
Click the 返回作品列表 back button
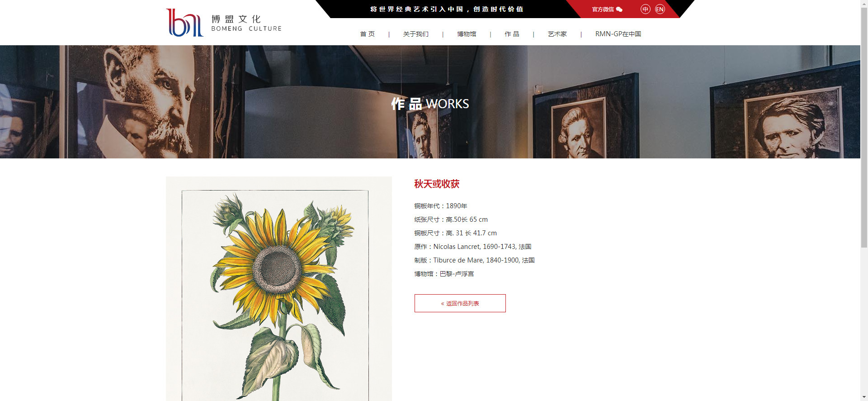coord(460,303)
